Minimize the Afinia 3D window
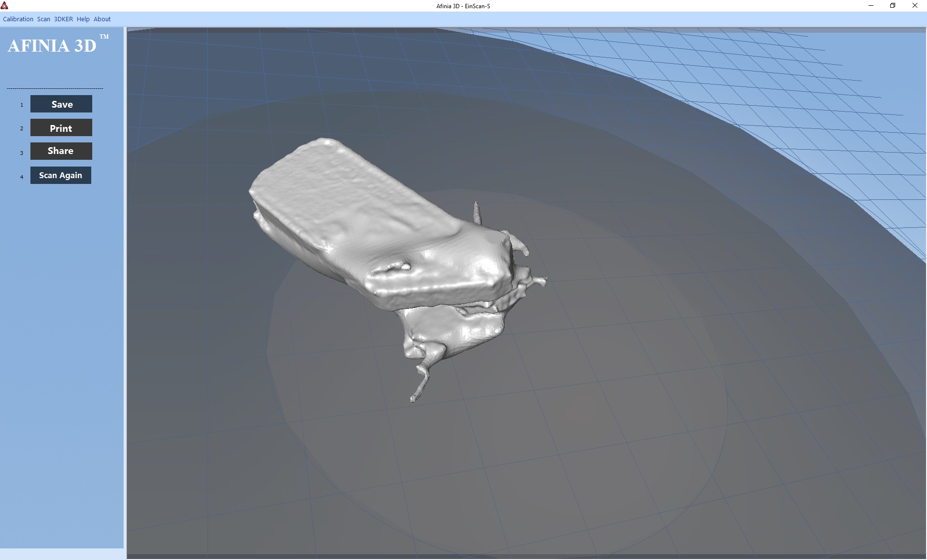The height and width of the screenshot is (560, 927). (871, 6)
